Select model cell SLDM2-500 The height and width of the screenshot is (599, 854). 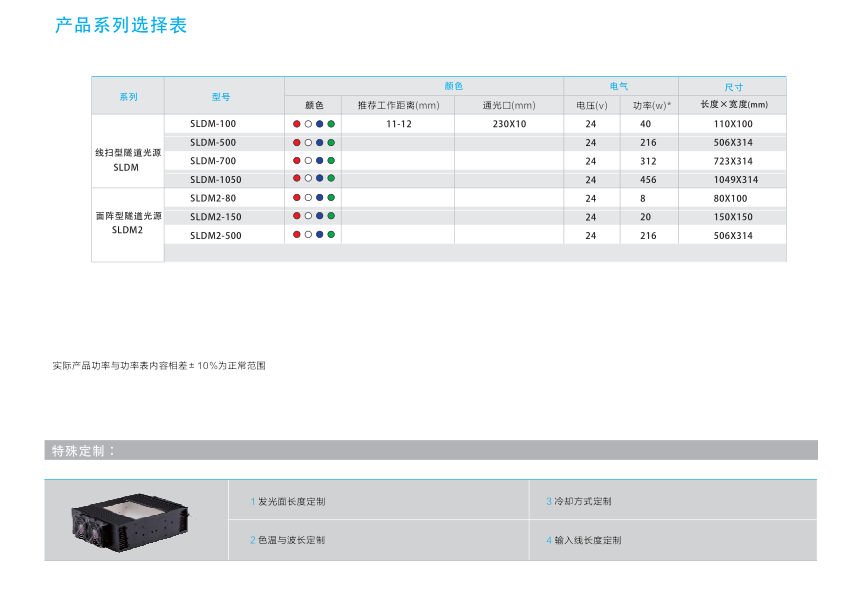[216, 236]
